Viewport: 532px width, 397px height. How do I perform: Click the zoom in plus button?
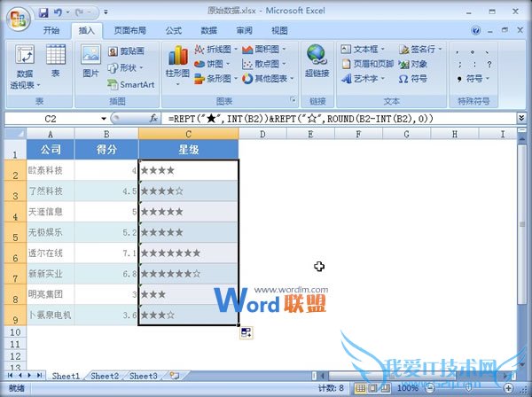click(x=508, y=388)
